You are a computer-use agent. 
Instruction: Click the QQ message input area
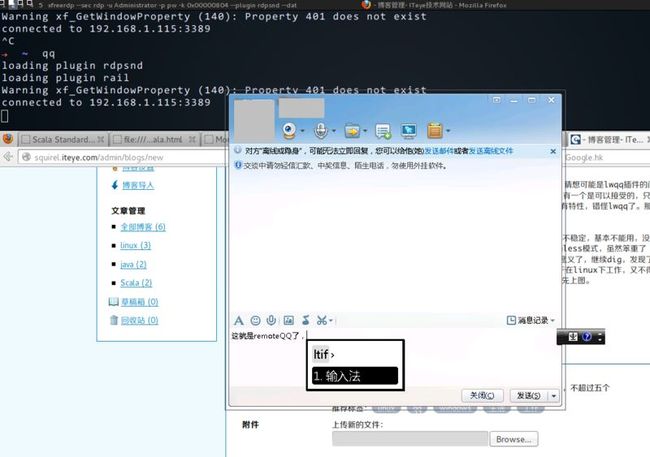tap(394, 357)
